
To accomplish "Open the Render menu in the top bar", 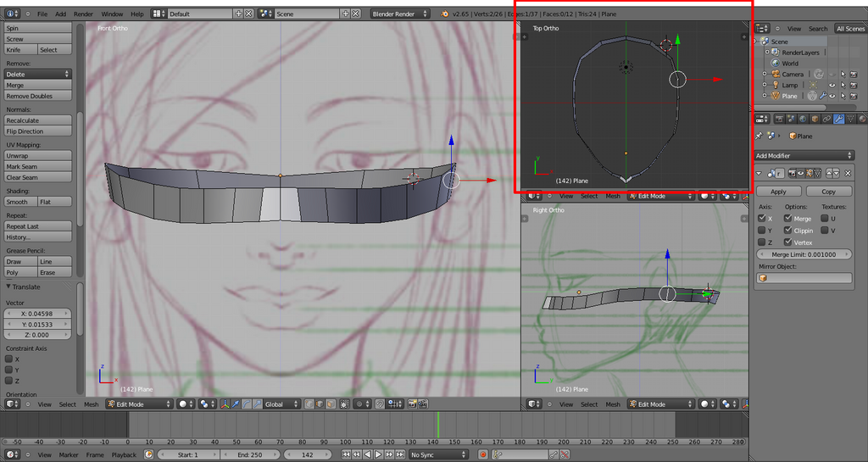I will [x=83, y=14].
